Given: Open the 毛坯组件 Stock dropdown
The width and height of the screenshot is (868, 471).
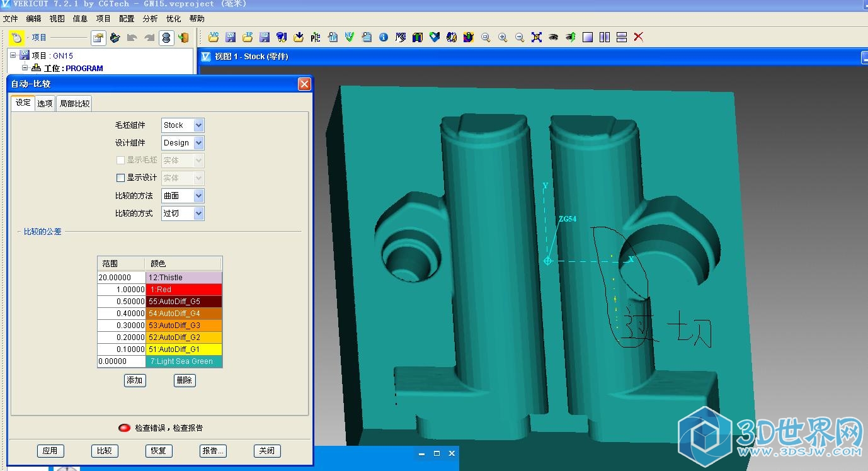Looking at the screenshot, I should 183,125.
